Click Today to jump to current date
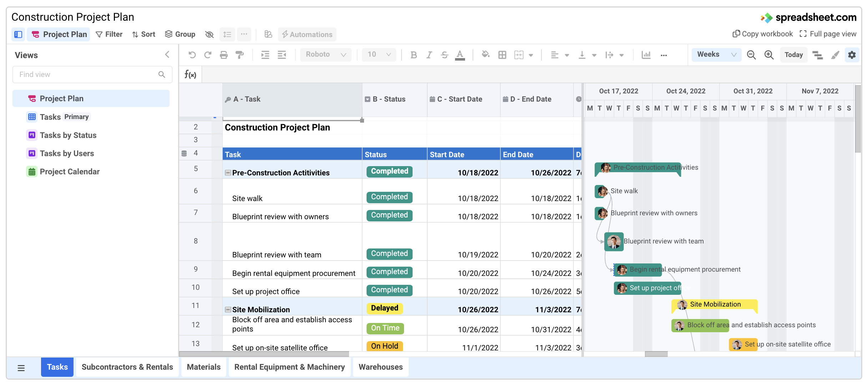The image size is (868, 385). 793,55
